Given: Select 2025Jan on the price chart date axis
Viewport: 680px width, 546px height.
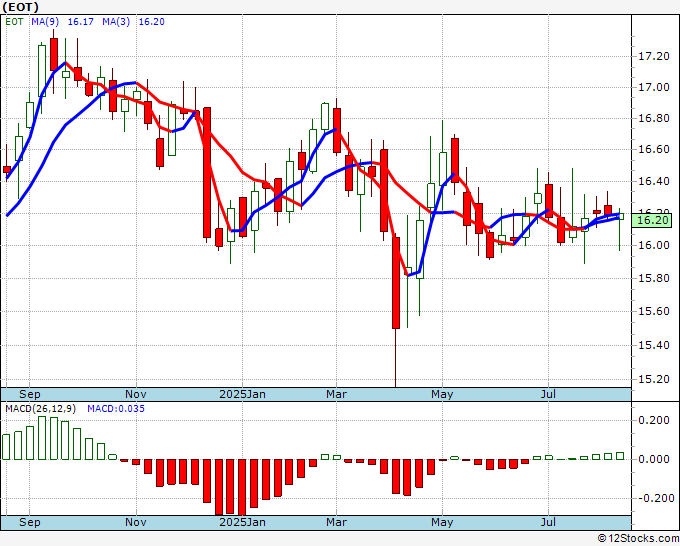Looking at the screenshot, I should [242, 394].
